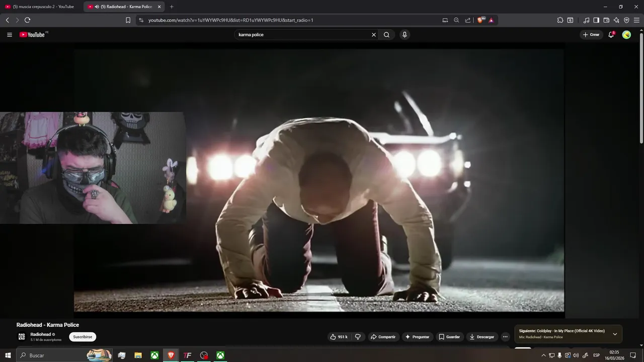Open the YouTube account avatar menu
Screen dimensions: 644x362
626,35
